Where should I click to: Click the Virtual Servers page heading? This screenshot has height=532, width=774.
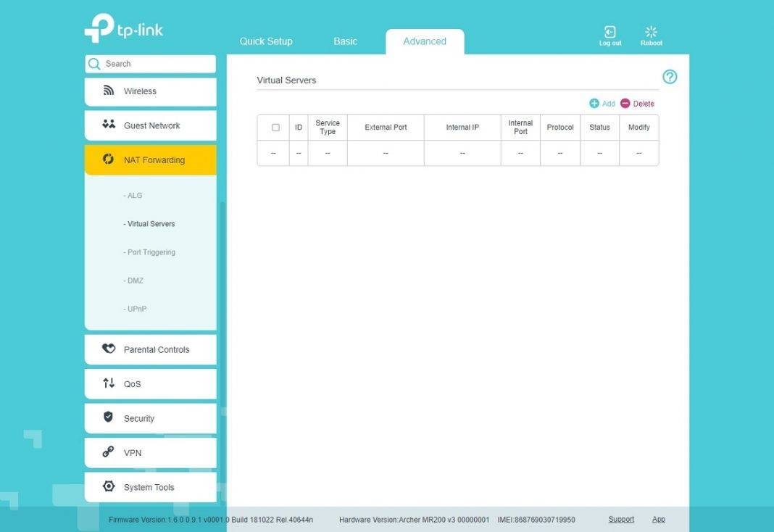click(286, 80)
